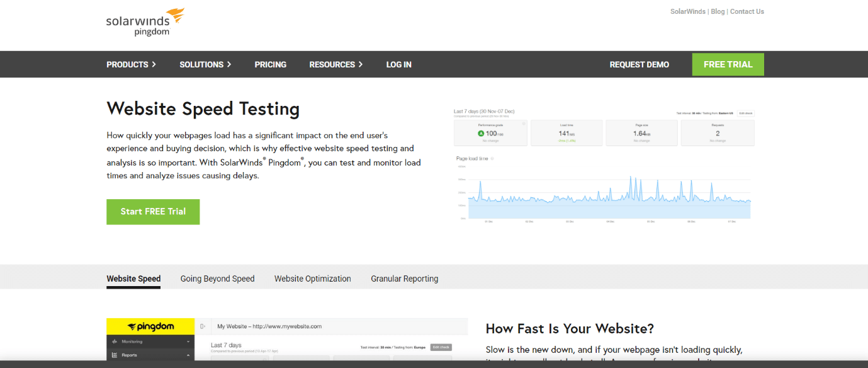Select LOG IN in the navigation bar
Screen dimensions: 868x368
[x=398, y=64]
